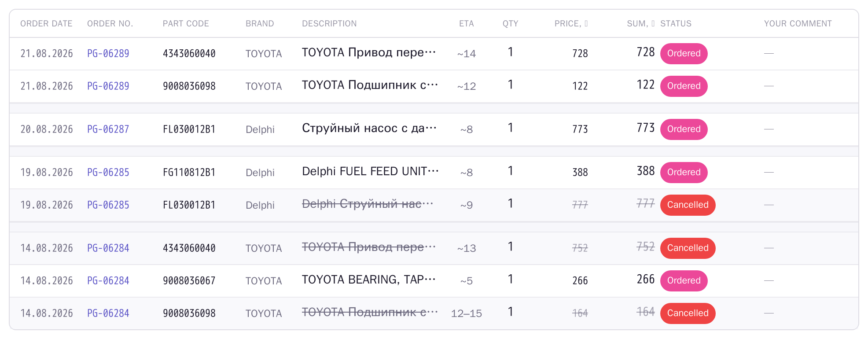Image resolution: width=868 pixels, height=339 pixels.
Task: Click the ETA column header
Action: pyautogui.click(x=467, y=24)
